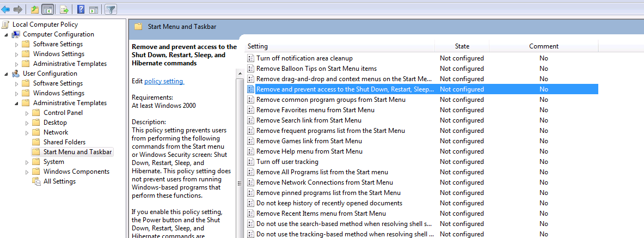This screenshot has height=238, width=644.
Task: Click policy icon beside Remove Favorites menu setting
Action: pyautogui.click(x=250, y=110)
